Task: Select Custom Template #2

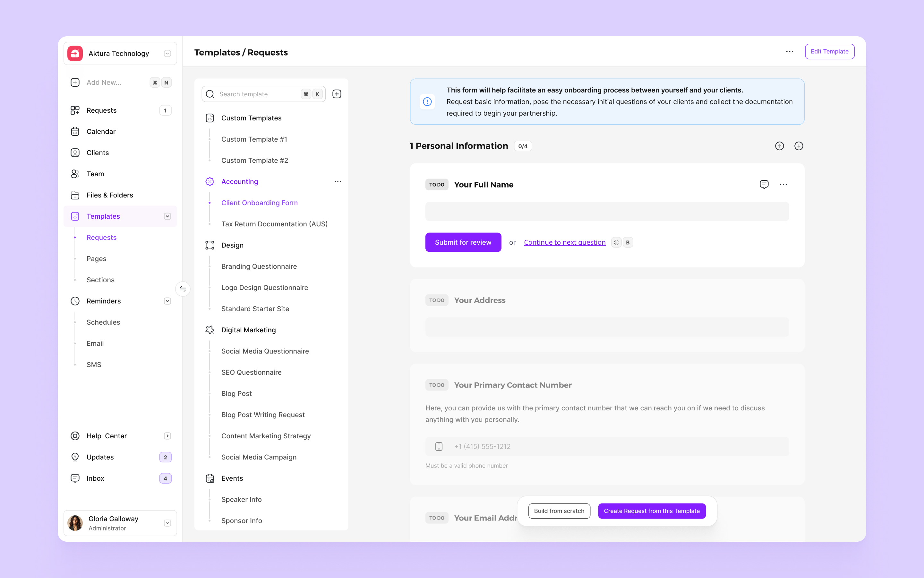Action: (x=255, y=161)
